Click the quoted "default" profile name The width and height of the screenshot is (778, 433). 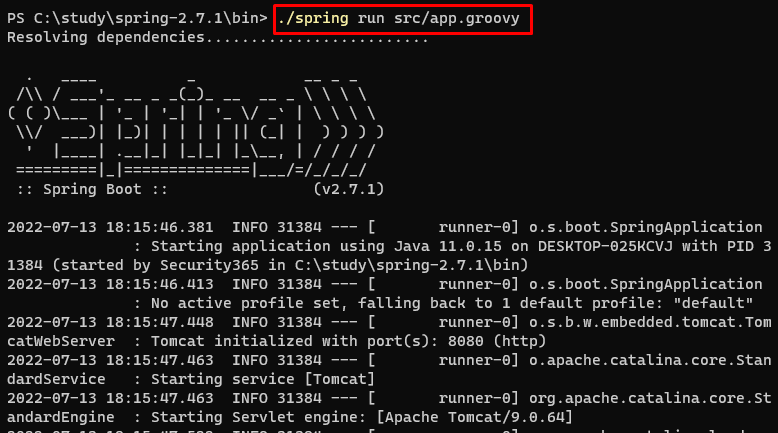pos(713,303)
